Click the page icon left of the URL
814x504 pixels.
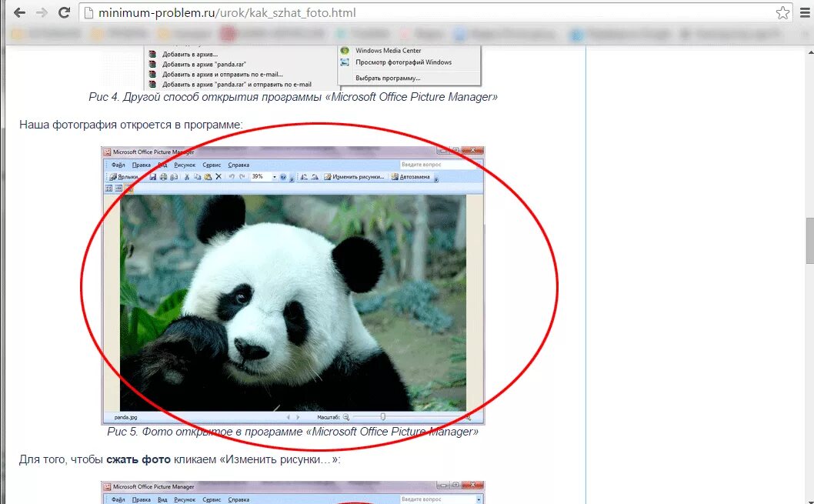click(88, 13)
